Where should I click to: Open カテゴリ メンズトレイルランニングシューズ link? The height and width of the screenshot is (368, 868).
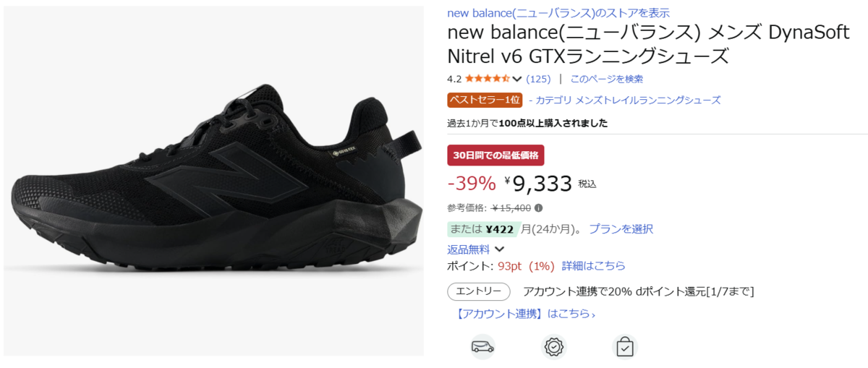pos(628,100)
